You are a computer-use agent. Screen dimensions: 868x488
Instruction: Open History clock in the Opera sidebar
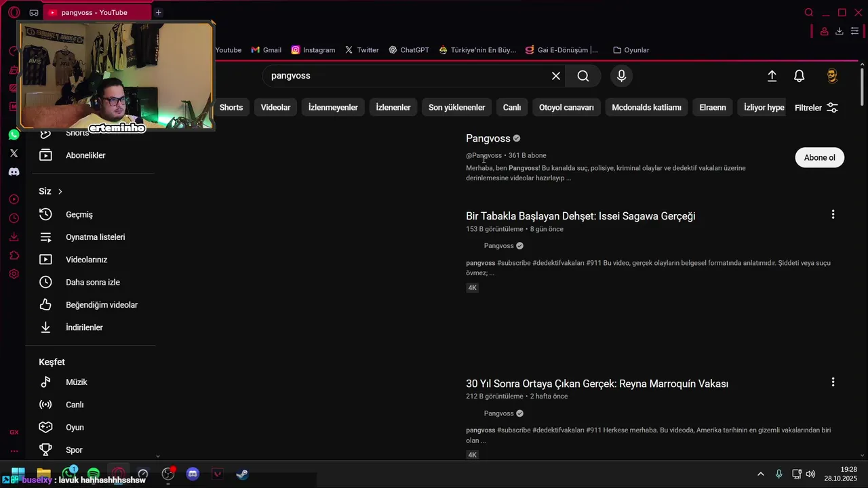[x=14, y=218]
